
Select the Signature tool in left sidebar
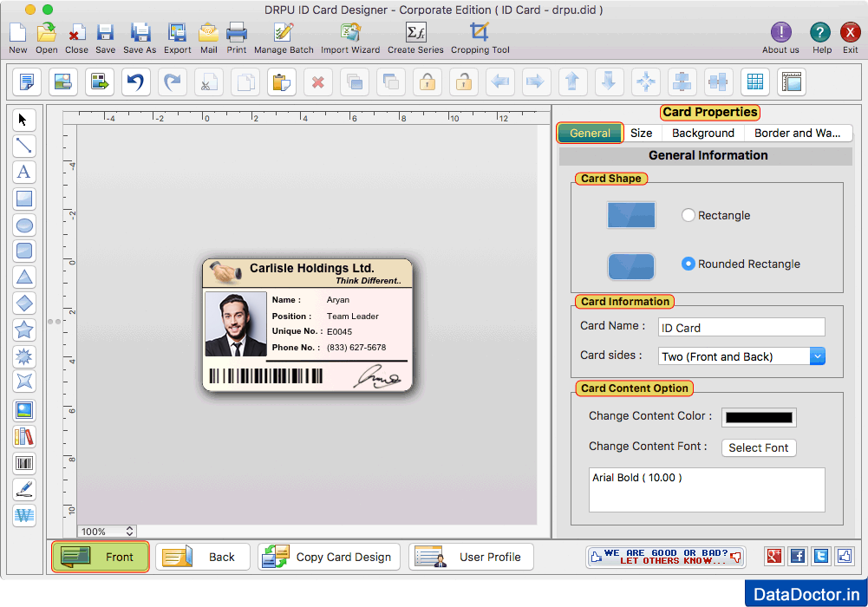pos(23,489)
